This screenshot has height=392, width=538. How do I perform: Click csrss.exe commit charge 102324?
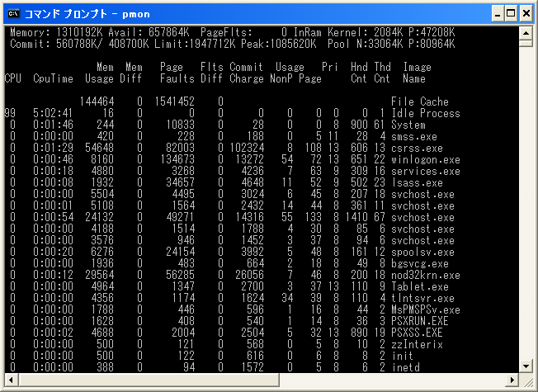(247, 148)
